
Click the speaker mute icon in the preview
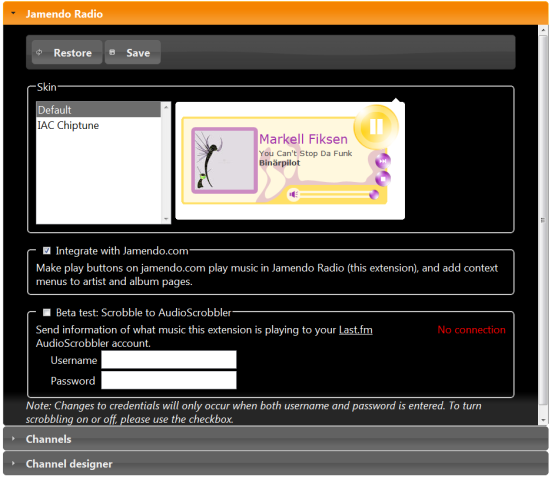pyautogui.click(x=294, y=194)
